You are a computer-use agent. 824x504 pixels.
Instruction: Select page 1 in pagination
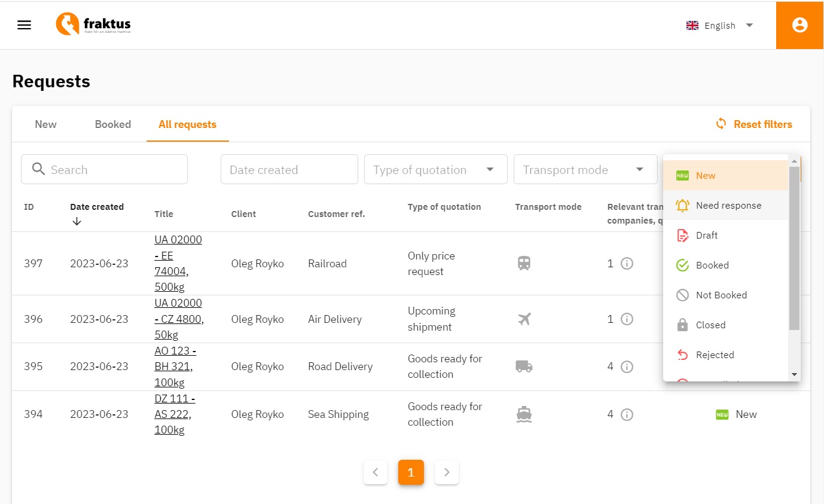click(411, 472)
